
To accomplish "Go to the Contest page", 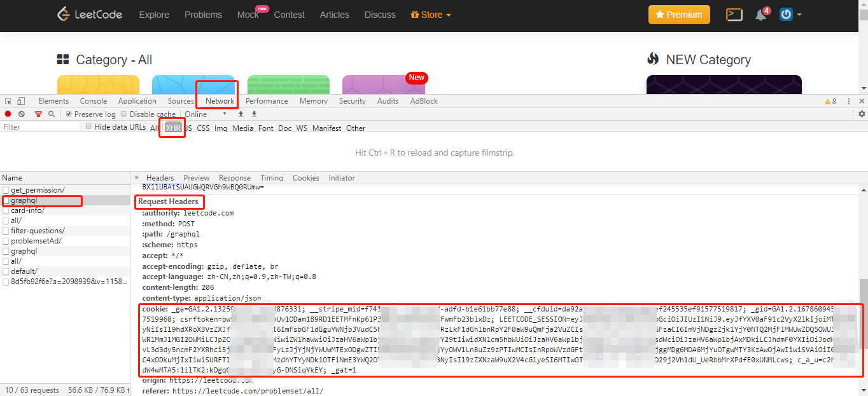I will tap(289, 15).
